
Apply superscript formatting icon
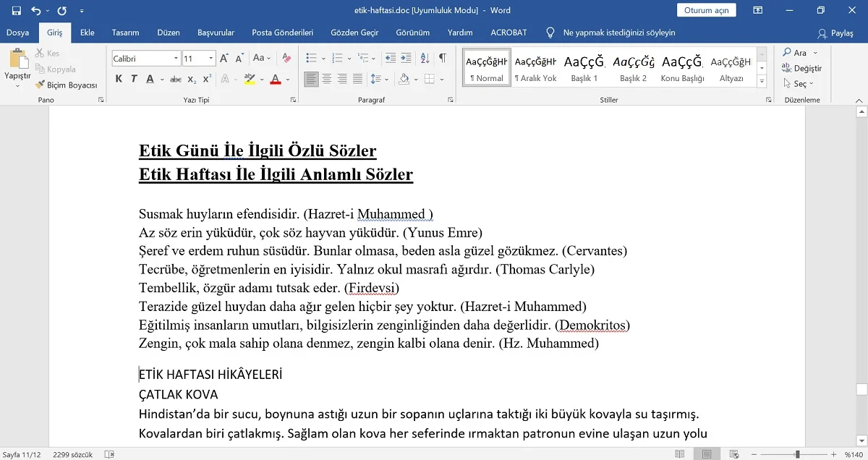coord(207,80)
